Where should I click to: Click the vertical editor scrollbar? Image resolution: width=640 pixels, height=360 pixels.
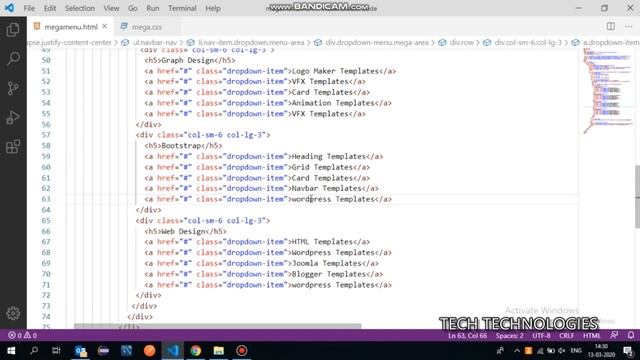tap(637, 197)
